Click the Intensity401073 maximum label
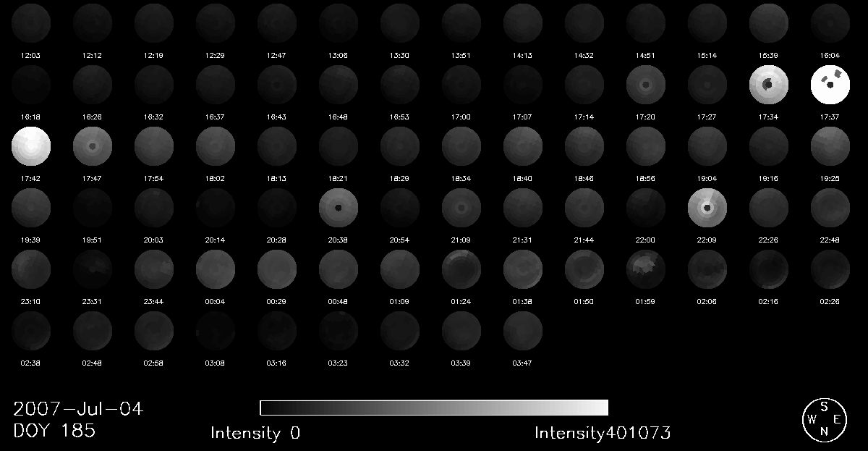 tap(603, 433)
